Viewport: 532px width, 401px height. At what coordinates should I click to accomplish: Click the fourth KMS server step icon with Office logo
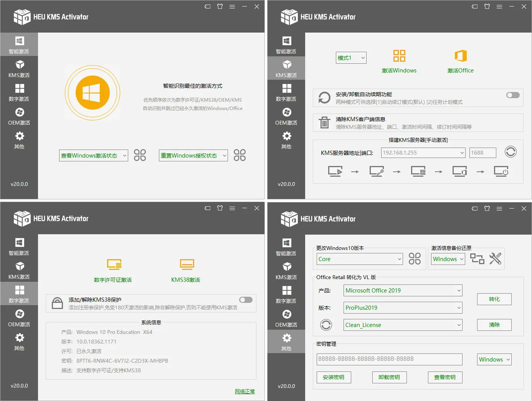click(459, 171)
